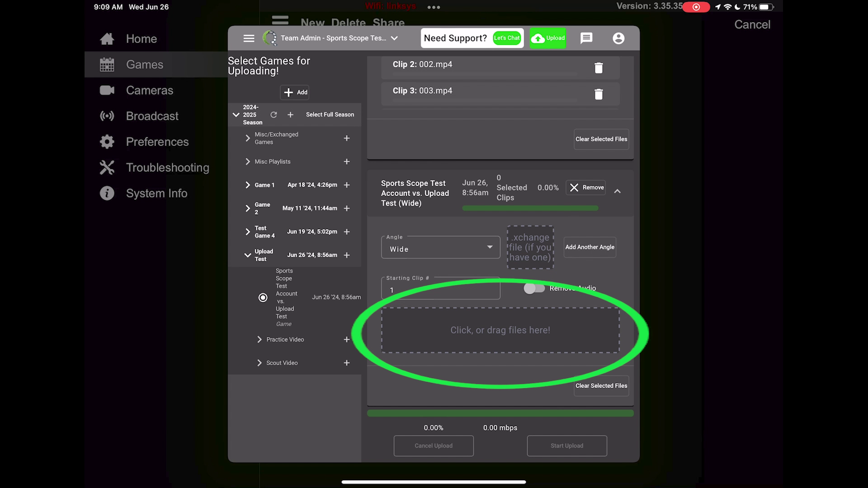Expand Practice Video folder

259,339
